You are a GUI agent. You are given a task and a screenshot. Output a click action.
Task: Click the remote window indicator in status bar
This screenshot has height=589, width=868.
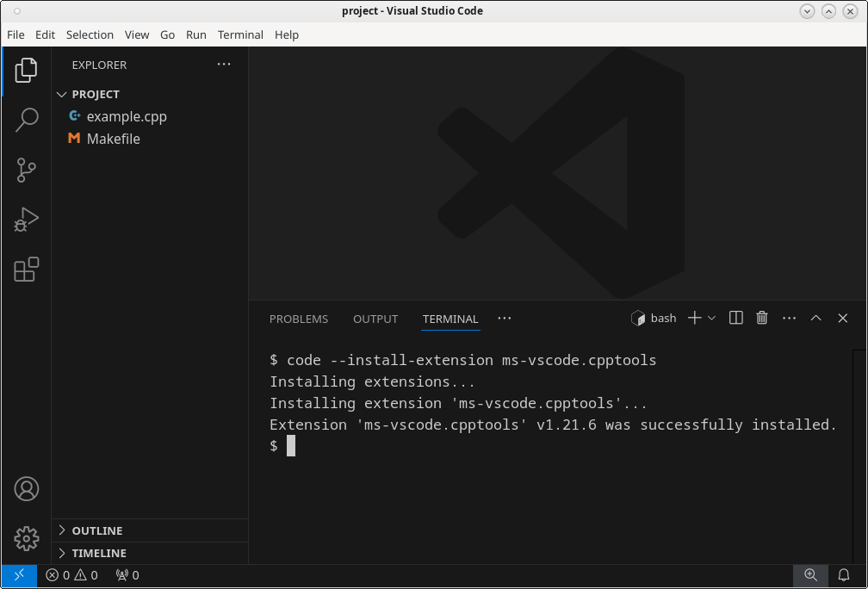(19, 576)
